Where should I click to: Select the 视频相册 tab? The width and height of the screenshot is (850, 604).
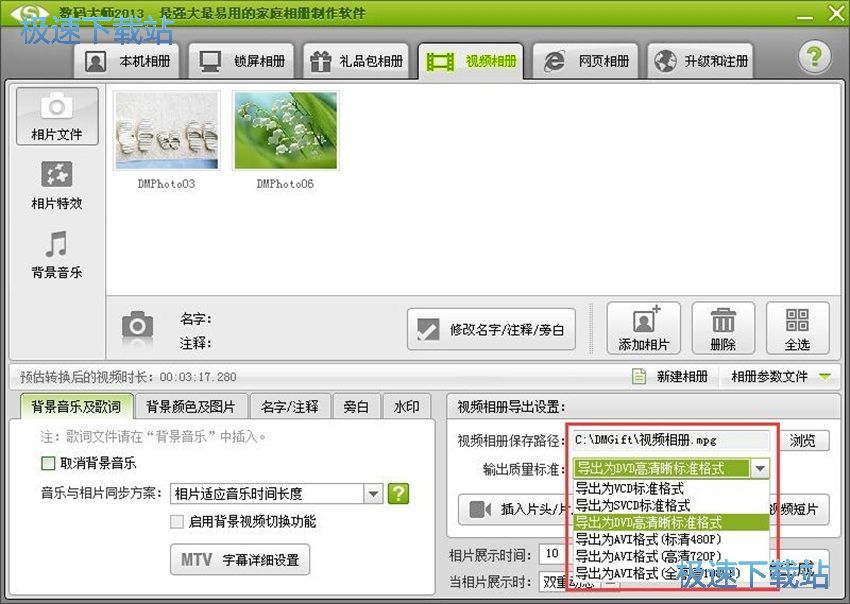pos(471,61)
